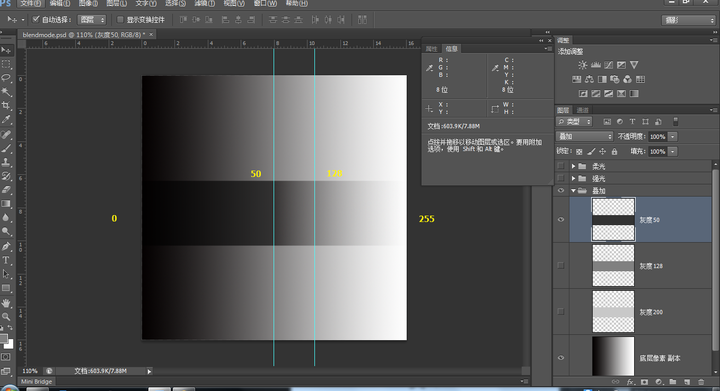Screen dimensions: 720x391
Task: Hide the 灰度50 layer
Action: coord(561,219)
